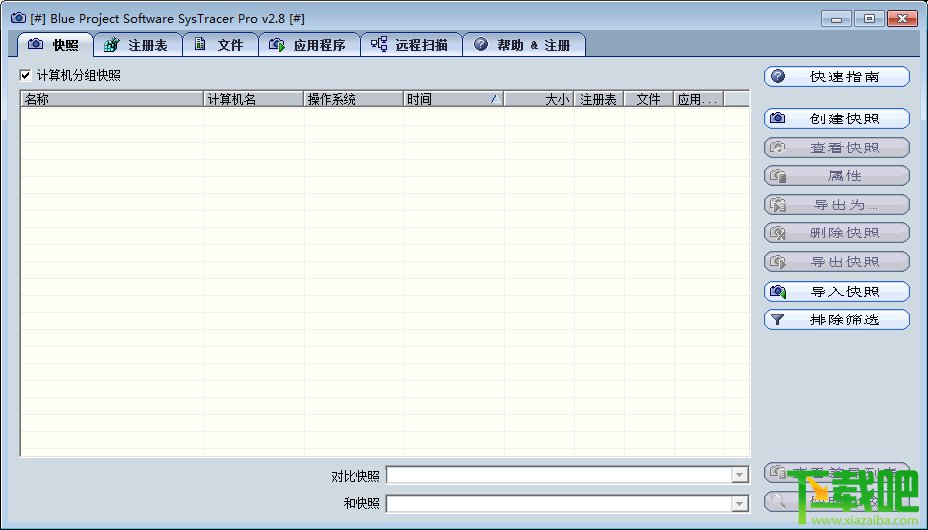
Task: Click the delete icon on 删除快照
Action: click(x=778, y=233)
